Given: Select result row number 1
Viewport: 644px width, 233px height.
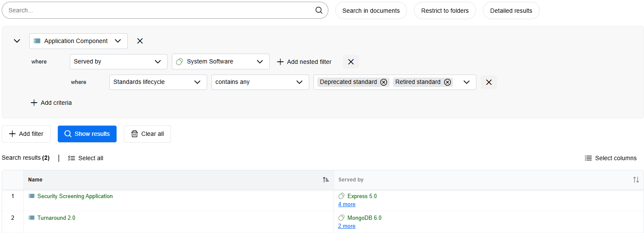Looking at the screenshot, I should [x=13, y=196].
